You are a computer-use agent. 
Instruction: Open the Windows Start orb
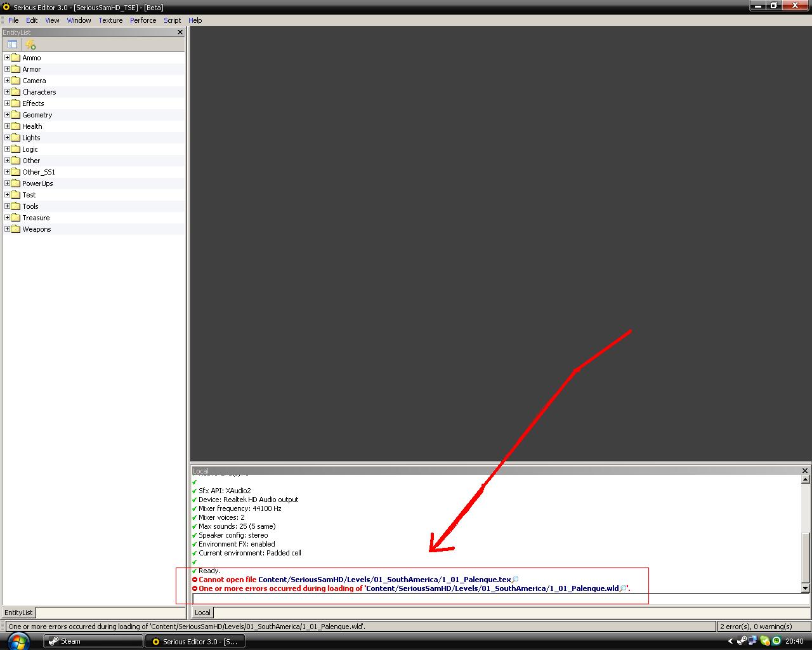17,641
